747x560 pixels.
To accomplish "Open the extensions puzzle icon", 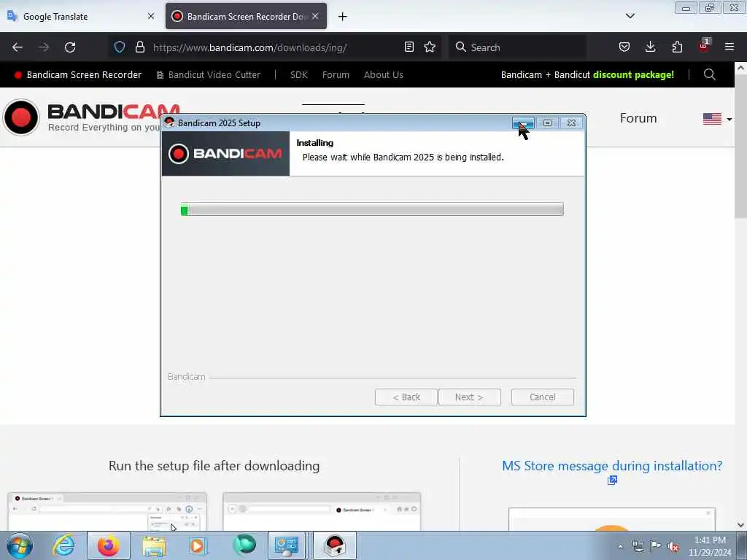I will coord(677,47).
